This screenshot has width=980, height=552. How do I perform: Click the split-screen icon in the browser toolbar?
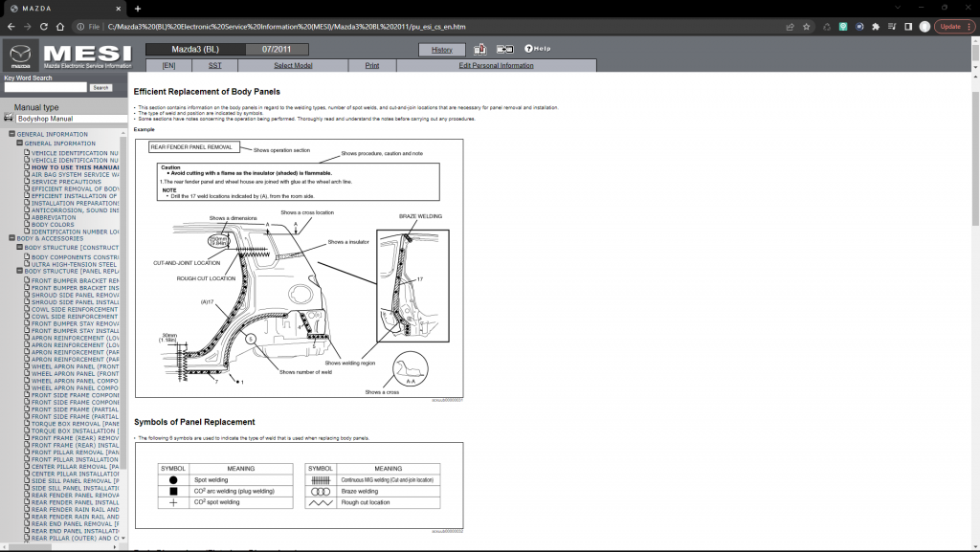click(907, 27)
